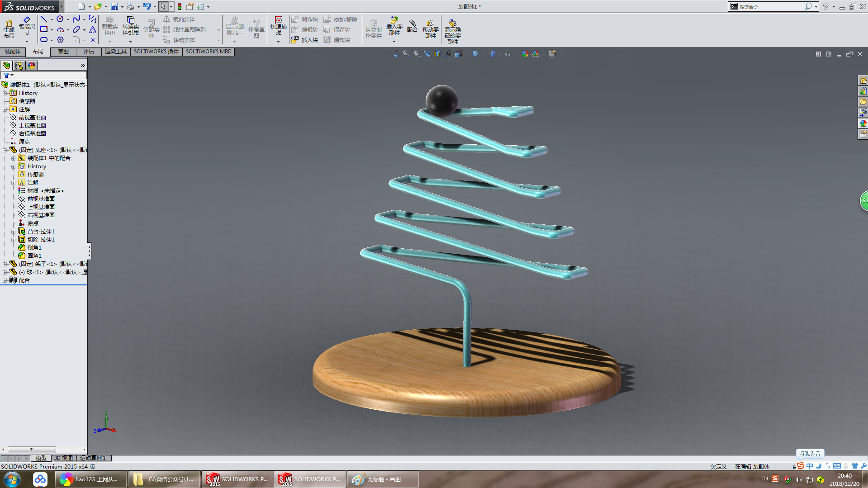Click the Rebuild traffic light icon
The height and width of the screenshot is (488, 868).
(180, 6)
